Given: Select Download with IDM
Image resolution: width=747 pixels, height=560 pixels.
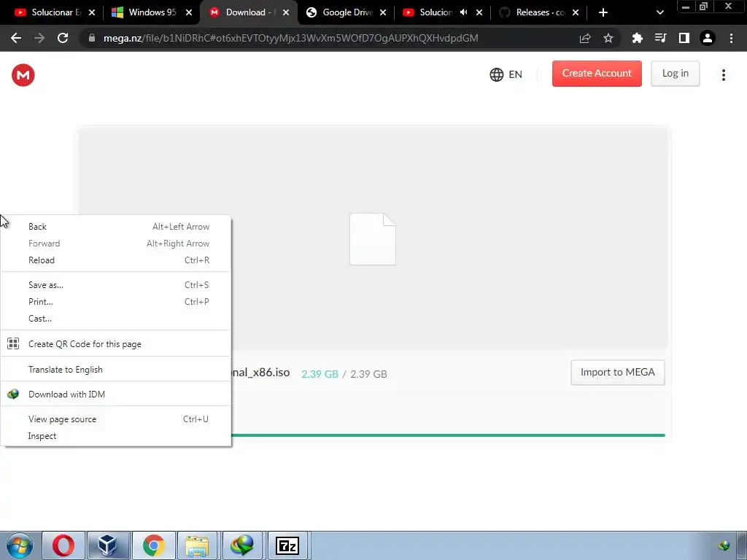Looking at the screenshot, I should pos(116,394).
